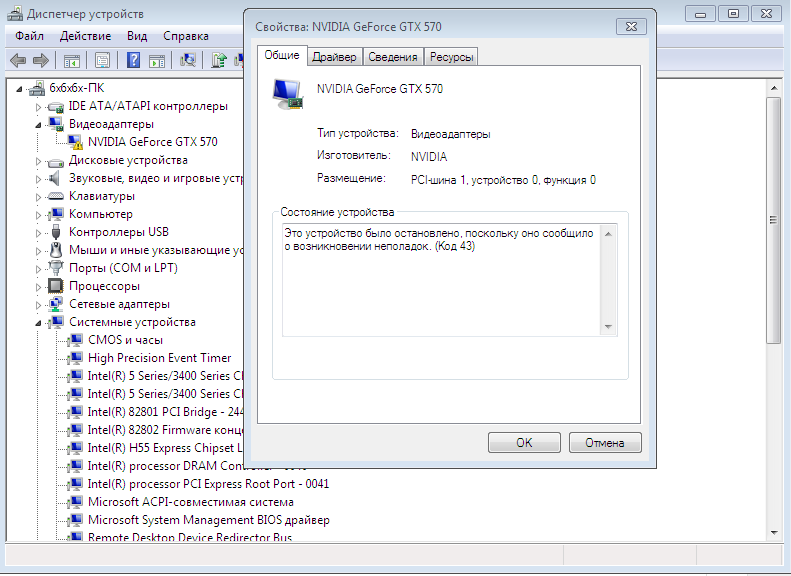
Task: Click the Тип устройства value Видеоадаптеры
Action: (450, 134)
